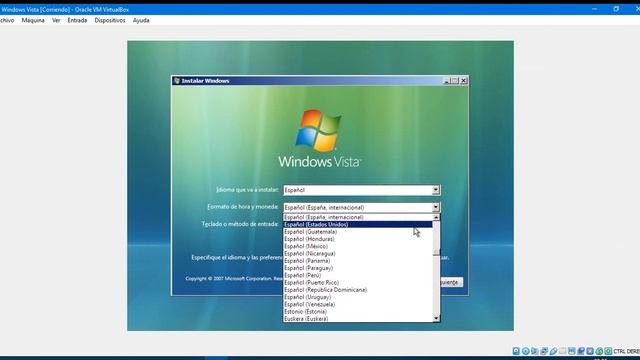
Task: Minimize the VirtualBox window
Action: (x=594, y=9)
